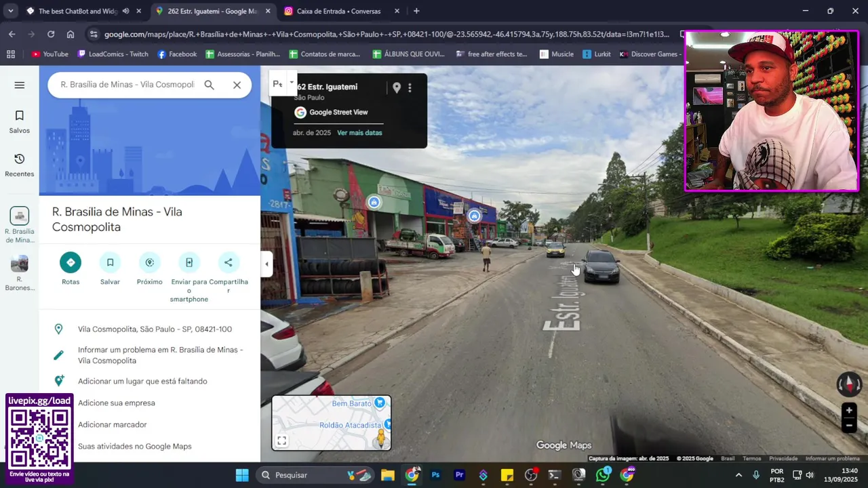
Task: Open Musicle bookmark
Action: point(556,54)
